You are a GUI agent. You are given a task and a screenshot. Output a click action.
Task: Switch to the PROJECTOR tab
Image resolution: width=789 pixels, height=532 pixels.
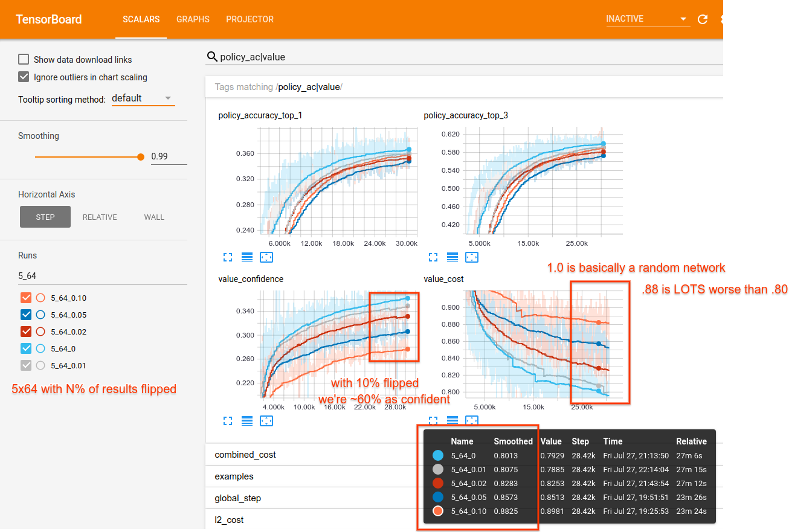(x=250, y=19)
